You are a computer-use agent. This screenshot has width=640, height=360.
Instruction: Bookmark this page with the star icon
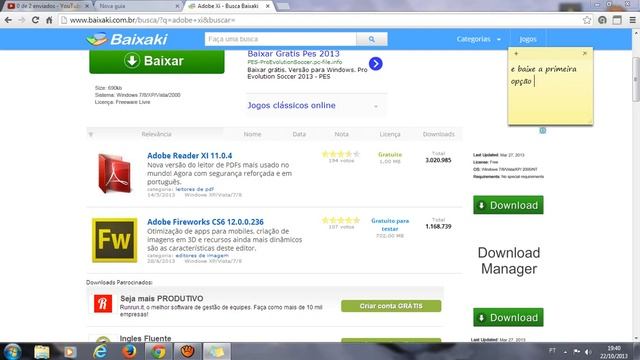(587, 20)
